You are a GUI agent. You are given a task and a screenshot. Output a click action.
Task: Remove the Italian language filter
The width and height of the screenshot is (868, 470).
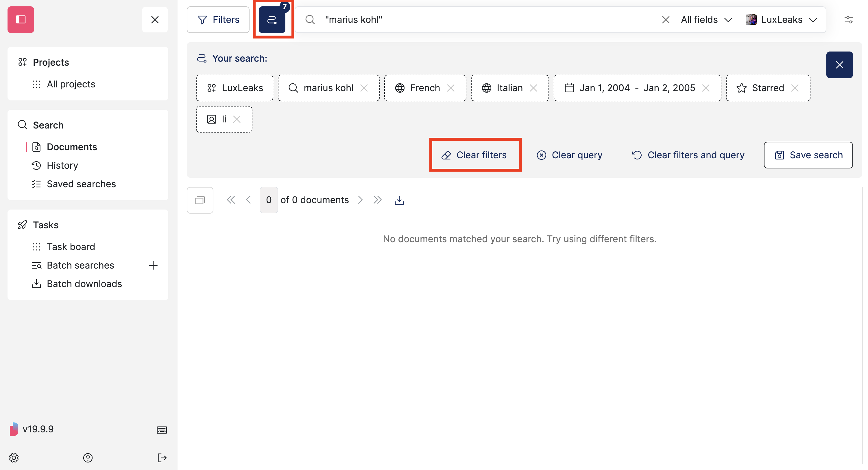click(534, 88)
